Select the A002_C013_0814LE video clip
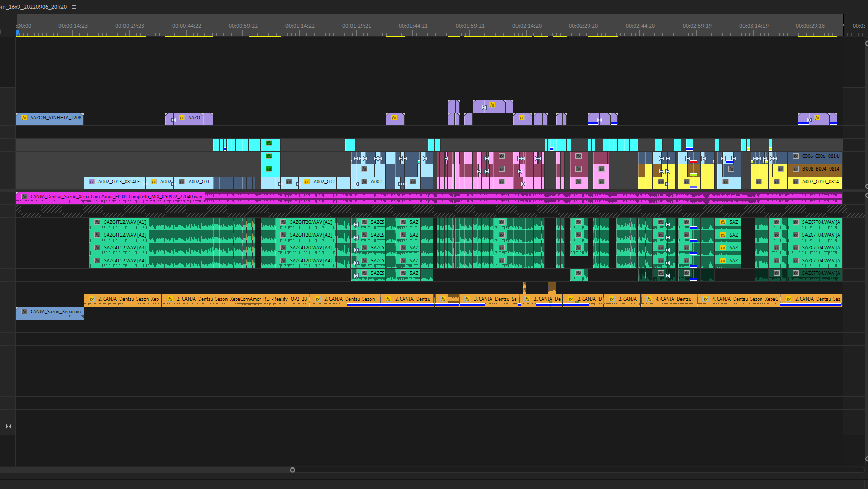The width and height of the screenshot is (868, 489). [114, 183]
